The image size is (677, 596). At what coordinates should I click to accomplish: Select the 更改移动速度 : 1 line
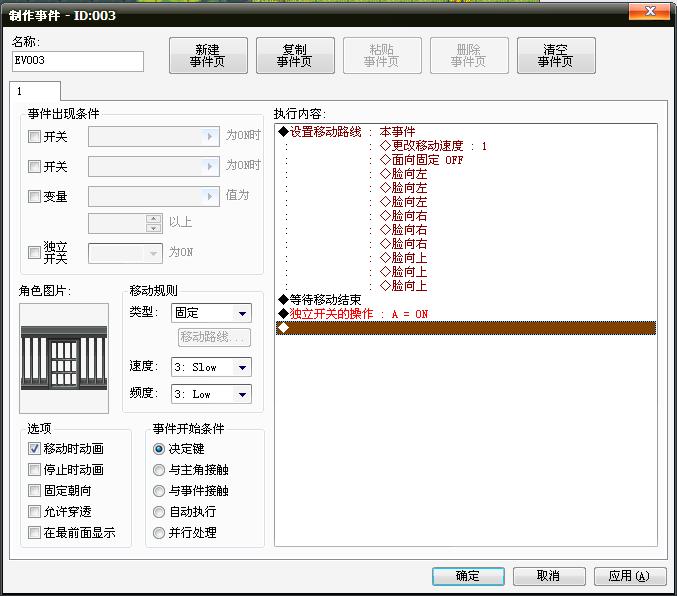click(x=466, y=146)
